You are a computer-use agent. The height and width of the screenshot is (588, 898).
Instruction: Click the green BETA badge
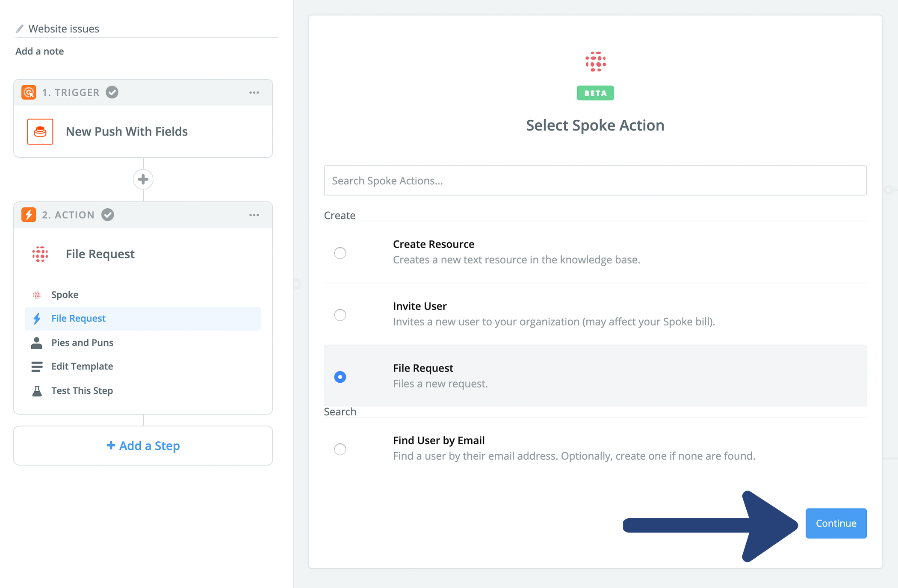[595, 93]
